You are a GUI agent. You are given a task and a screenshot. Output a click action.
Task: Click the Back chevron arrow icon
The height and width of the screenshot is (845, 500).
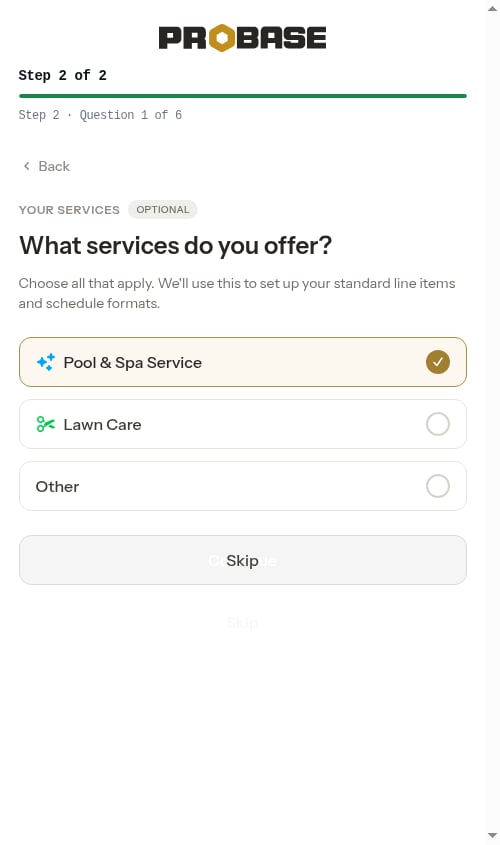(x=26, y=166)
